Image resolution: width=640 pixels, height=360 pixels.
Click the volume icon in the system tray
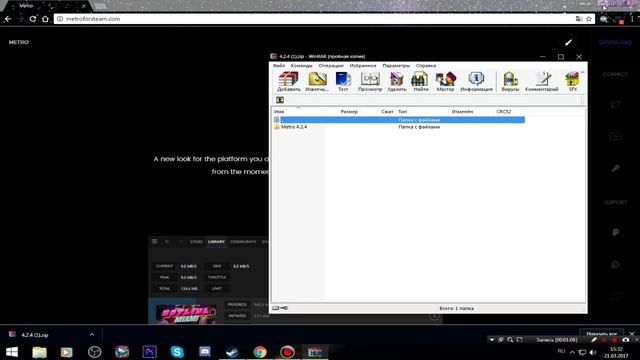pos(593,352)
